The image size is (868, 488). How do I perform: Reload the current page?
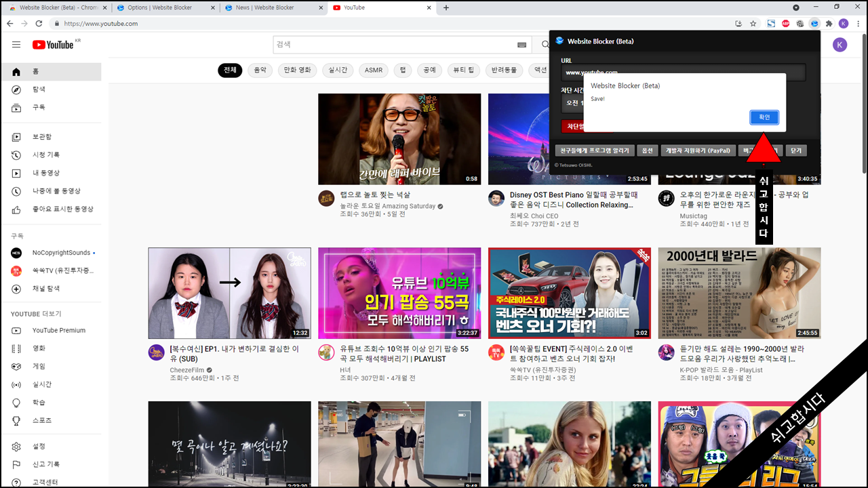coord(39,24)
